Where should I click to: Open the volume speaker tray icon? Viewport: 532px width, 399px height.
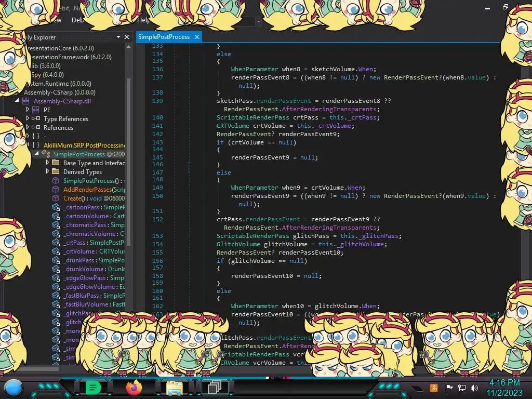coord(474,388)
